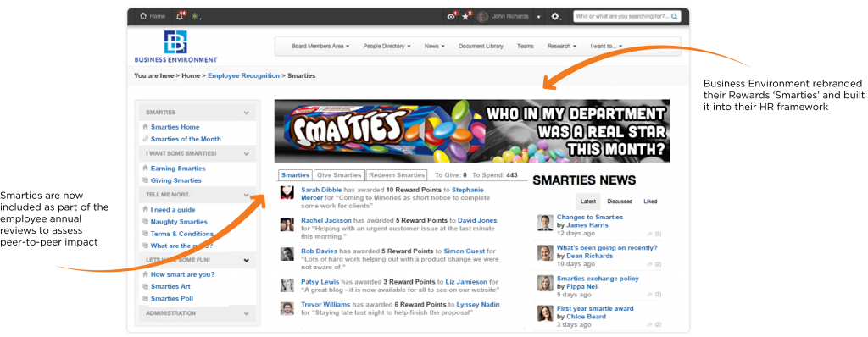
Task: Go to Teams in the navigation bar
Action: click(526, 47)
